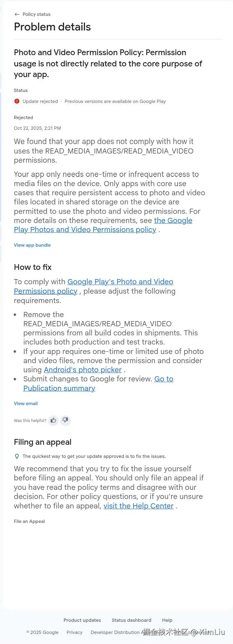Select the Problem details page heading
Image resolution: width=233 pixels, height=644 pixels.
52,27
